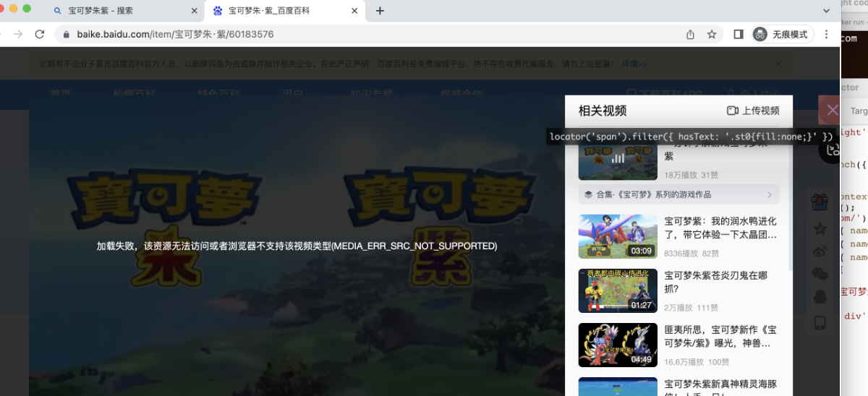The height and width of the screenshot is (396, 868).
Task: Share this page from the address bar
Action: point(690,34)
